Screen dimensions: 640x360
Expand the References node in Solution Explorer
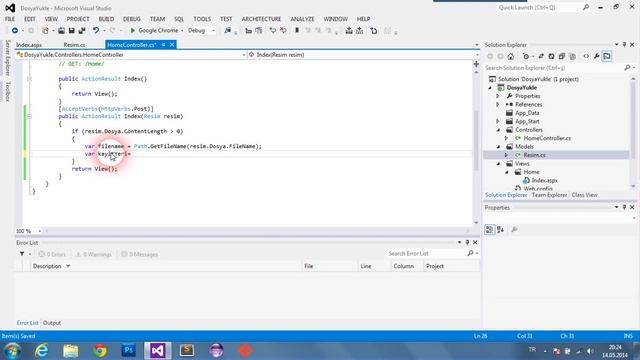(x=498, y=104)
